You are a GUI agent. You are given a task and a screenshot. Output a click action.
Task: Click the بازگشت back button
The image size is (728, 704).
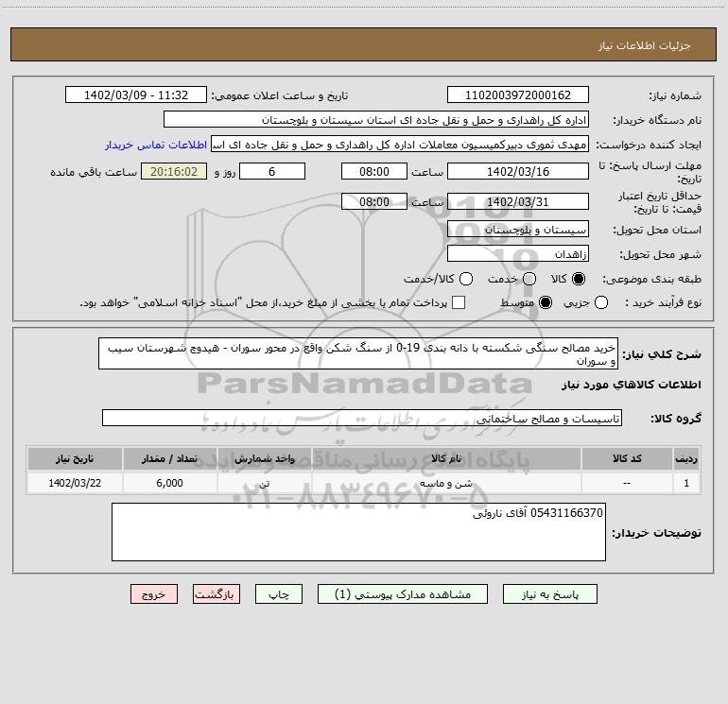pyautogui.click(x=217, y=594)
